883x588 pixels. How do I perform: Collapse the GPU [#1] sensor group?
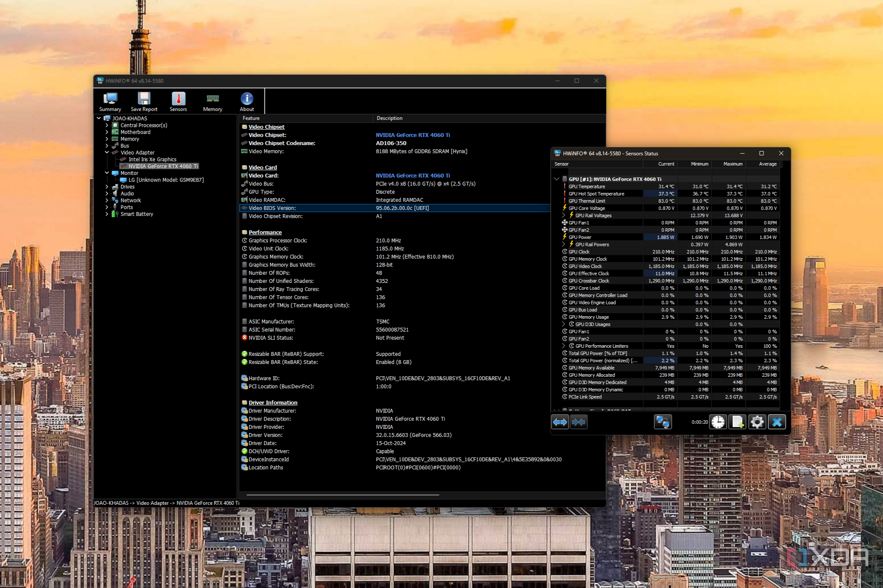pos(556,179)
